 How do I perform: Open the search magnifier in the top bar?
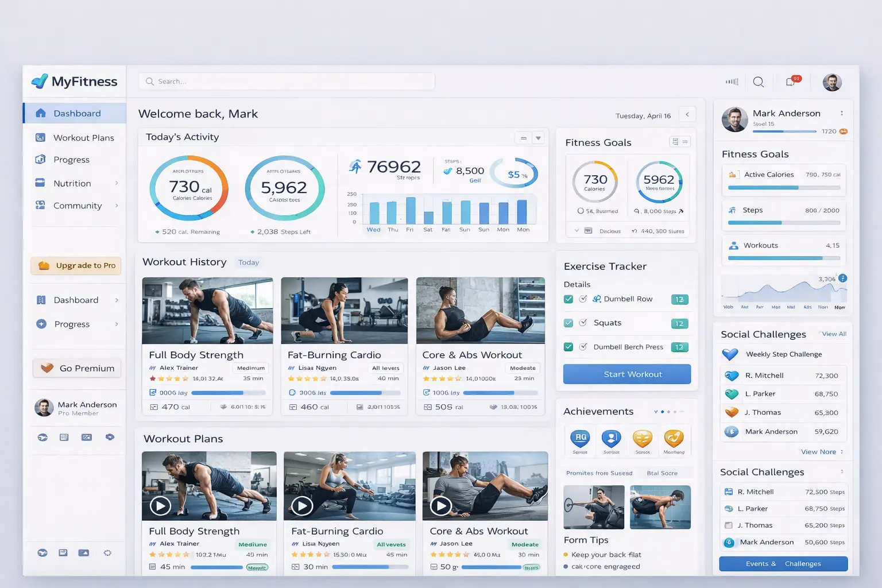click(x=759, y=82)
